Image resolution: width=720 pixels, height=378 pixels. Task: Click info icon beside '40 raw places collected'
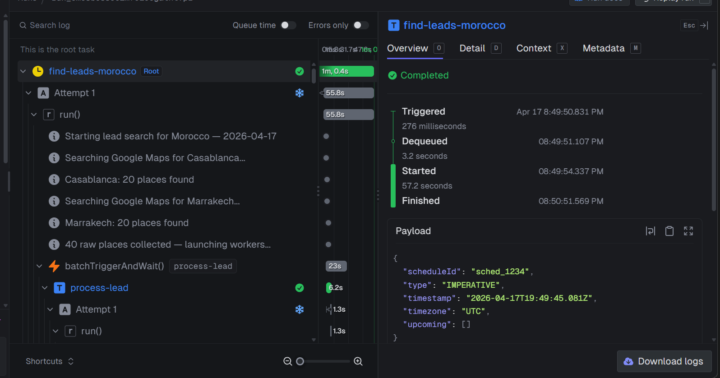54,244
